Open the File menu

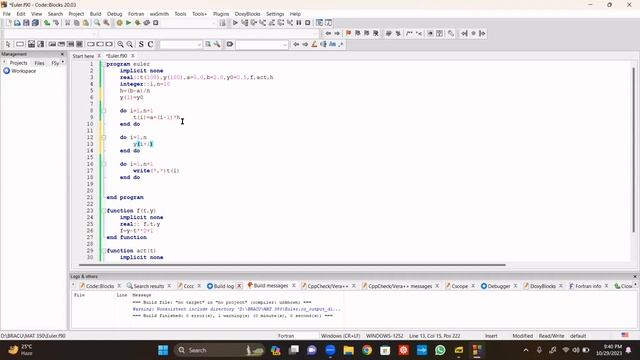[x=7, y=14]
